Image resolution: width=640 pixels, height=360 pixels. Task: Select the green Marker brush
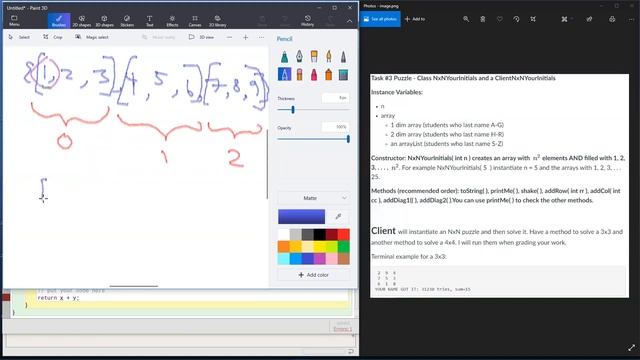click(284, 57)
